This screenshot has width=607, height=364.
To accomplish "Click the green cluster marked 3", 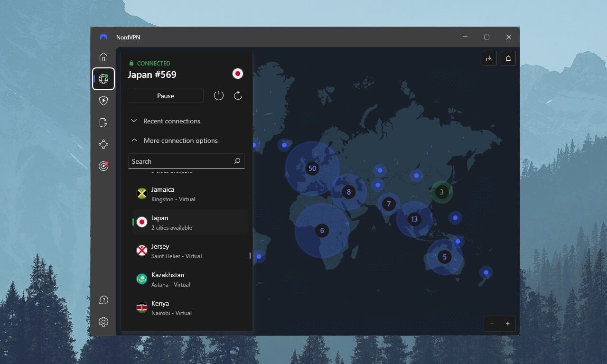I will [x=442, y=192].
